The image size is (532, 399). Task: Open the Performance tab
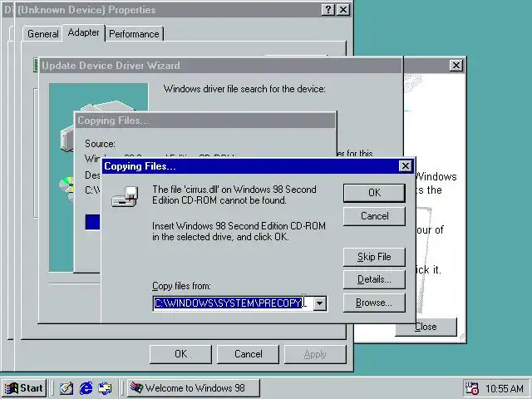134,34
